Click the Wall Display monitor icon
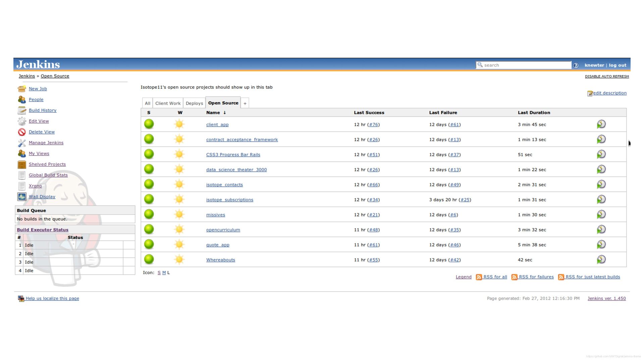 pyautogui.click(x=22, y=197)
